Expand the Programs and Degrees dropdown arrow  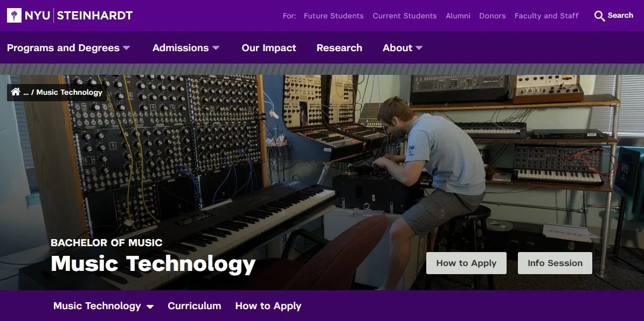[127, 48]
